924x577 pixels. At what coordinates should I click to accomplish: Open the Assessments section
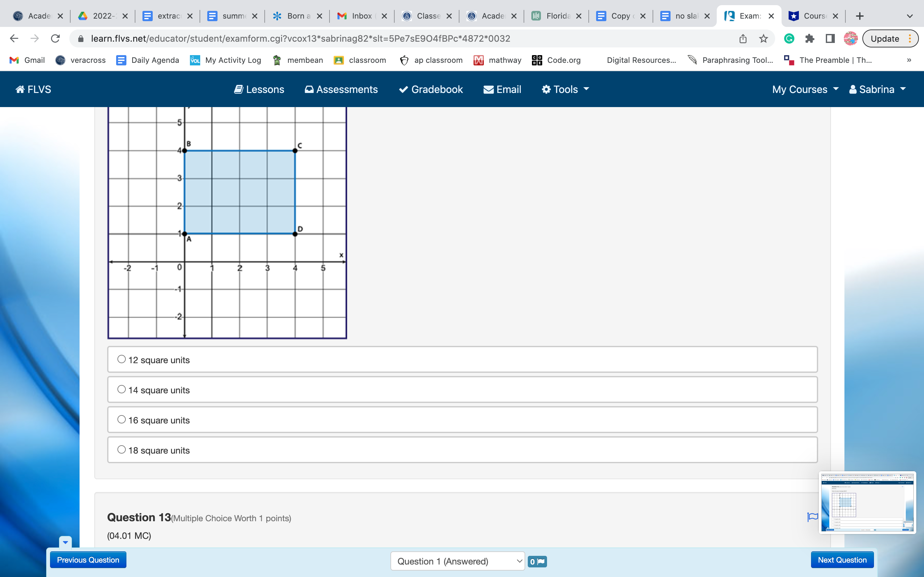click(341, 89)
